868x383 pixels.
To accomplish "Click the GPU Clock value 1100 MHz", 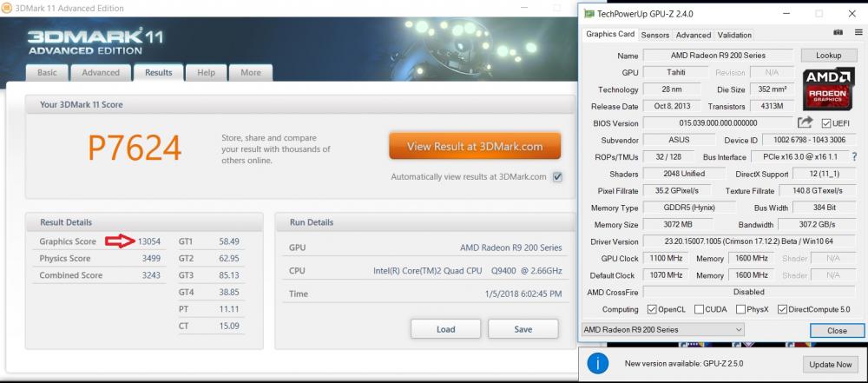I will (x=666, y=258).
